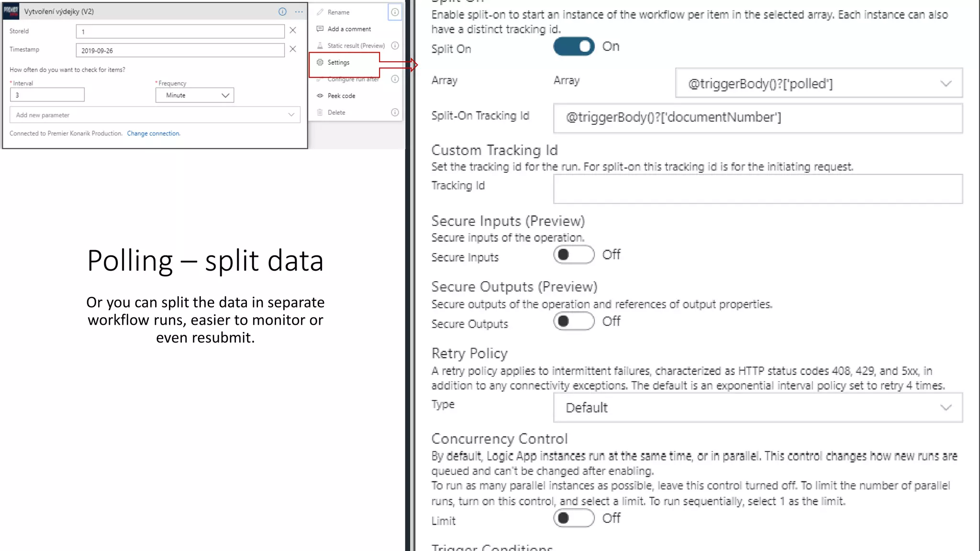Turn on the Concurrency Control Limit toggle
The width and height of the screenshot is (980, 551).
point(574,518)
